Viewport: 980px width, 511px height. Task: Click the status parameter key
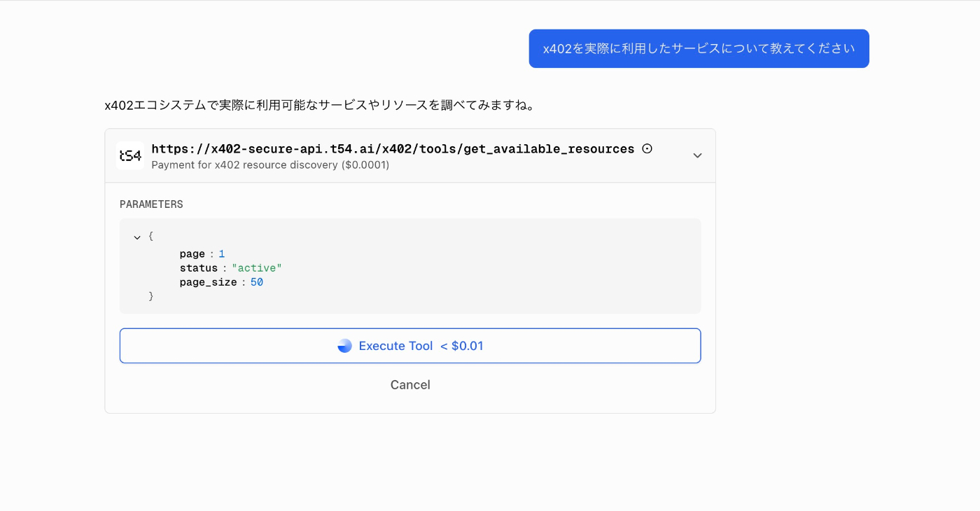199,268
